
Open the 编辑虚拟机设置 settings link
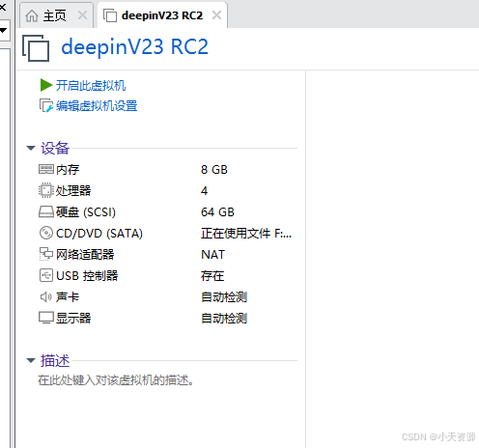(x=97, y=106)
